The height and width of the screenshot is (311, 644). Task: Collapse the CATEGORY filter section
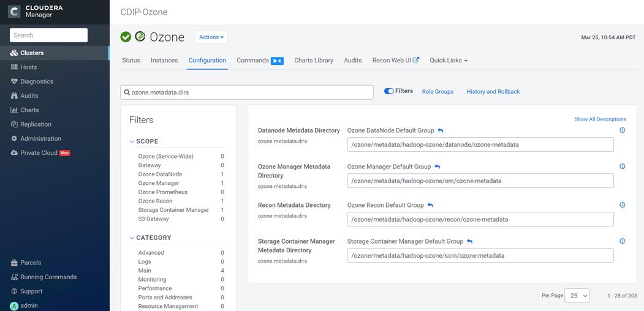tap(132, 238)
